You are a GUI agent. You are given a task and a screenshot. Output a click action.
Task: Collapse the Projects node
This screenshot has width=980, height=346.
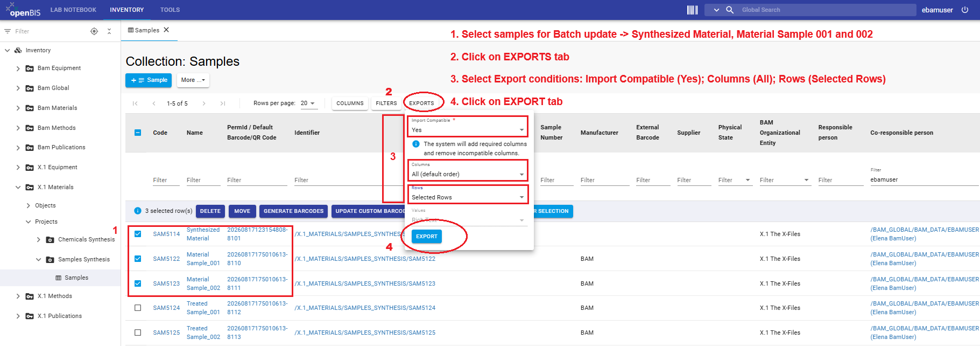(29, 222)
